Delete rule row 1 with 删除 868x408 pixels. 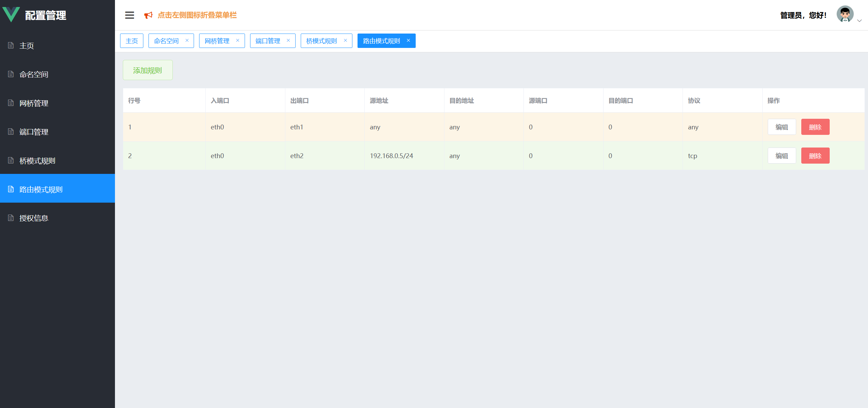(x=815, y=127)
